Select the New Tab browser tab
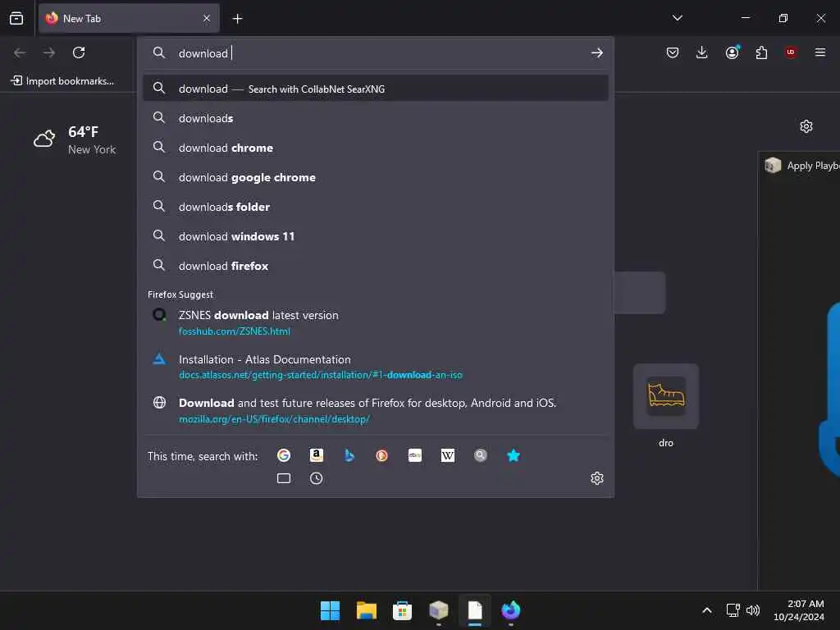The width and height of the screenshot is (840, 630). click(x=129, y=18)
